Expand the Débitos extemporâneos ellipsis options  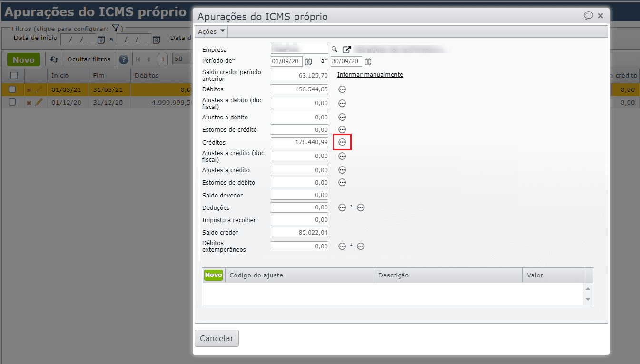point(342,246)
